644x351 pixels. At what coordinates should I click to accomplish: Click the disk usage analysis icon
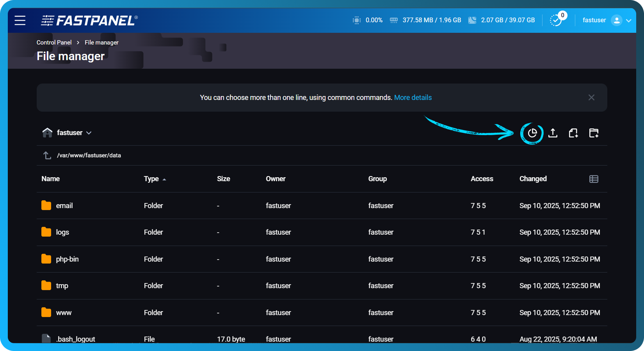coord(532,133)
